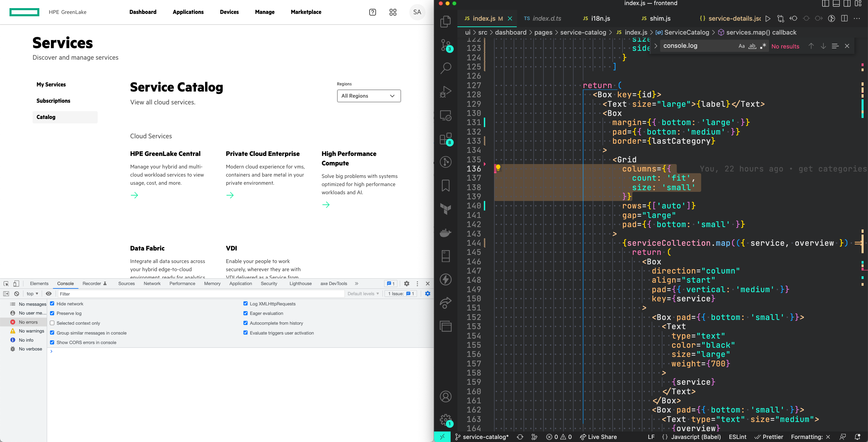Image resolution: width=868 pixels, height=442 pixels.
Task: Click Live Share in the status bar
Action: [598, 437]
